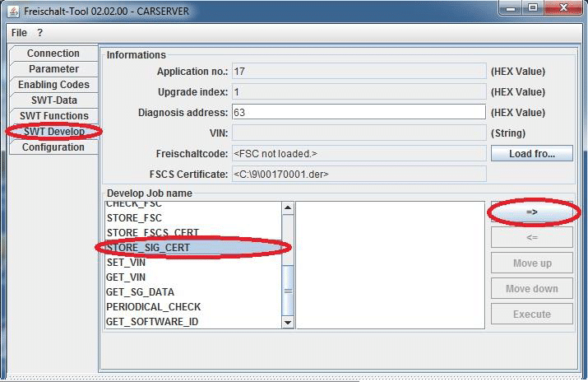The image size is (588, 382).
Task: Switch to the Parameter tab
Action: tap(53, 69)
